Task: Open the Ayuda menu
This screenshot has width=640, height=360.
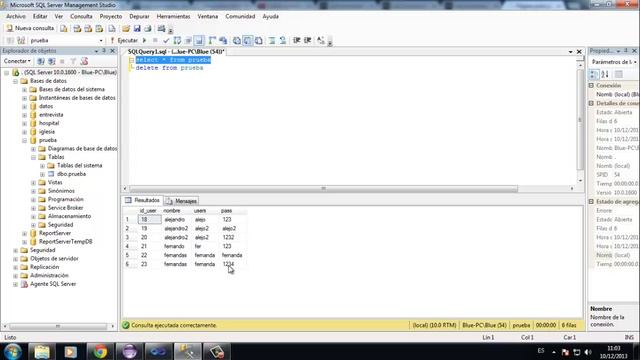Action: pyautogui.click(x=271, y=16)
